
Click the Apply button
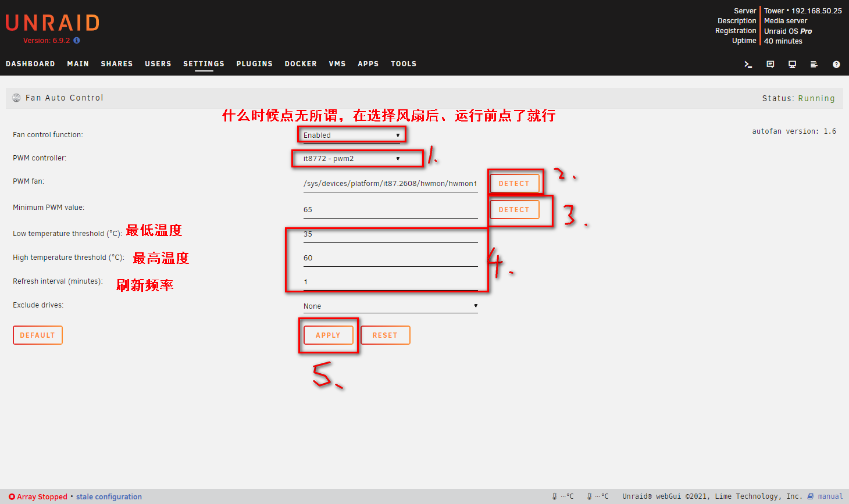click(328, 335)
